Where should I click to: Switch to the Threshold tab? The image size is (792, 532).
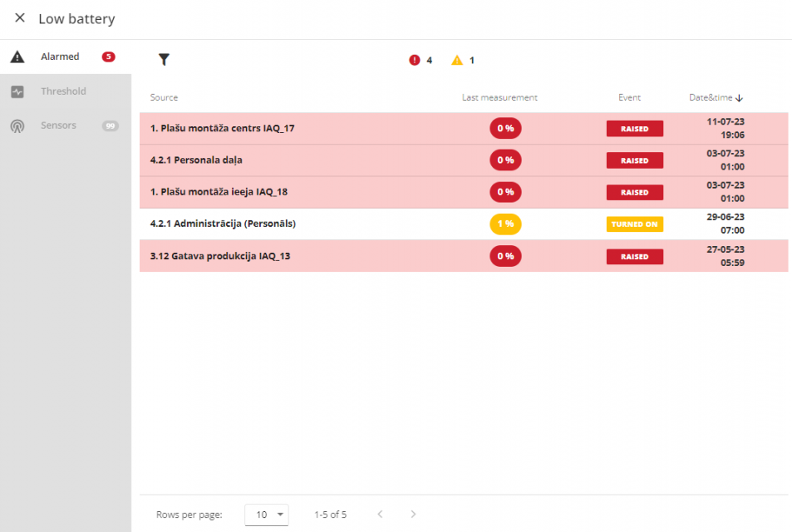tap(63, 91)
